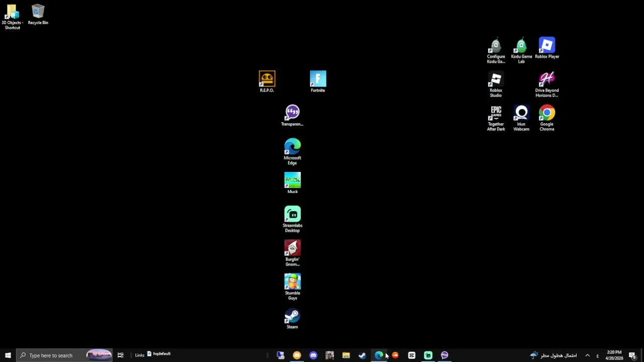Viewport: 644px width, 362px height.
Task: Select the Stumble Guys desktop shortcut
Action: (292, 287)
